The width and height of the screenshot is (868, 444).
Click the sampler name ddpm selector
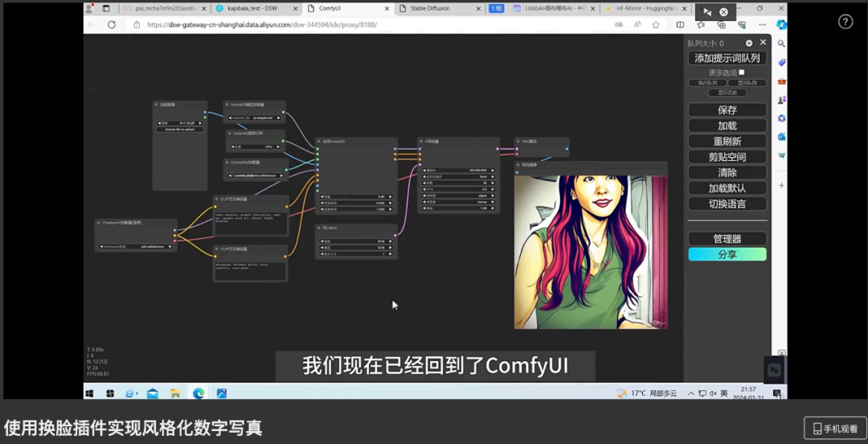point(458,195)
